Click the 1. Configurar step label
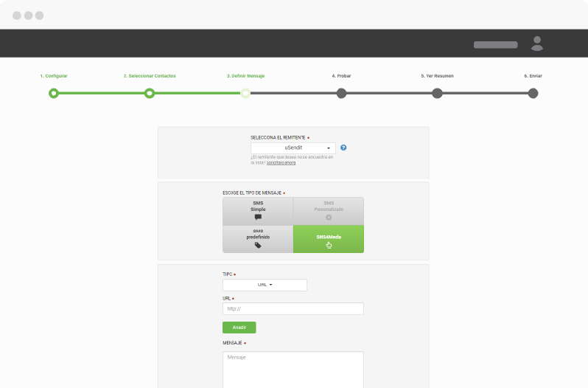 click(x=54, y=76)
